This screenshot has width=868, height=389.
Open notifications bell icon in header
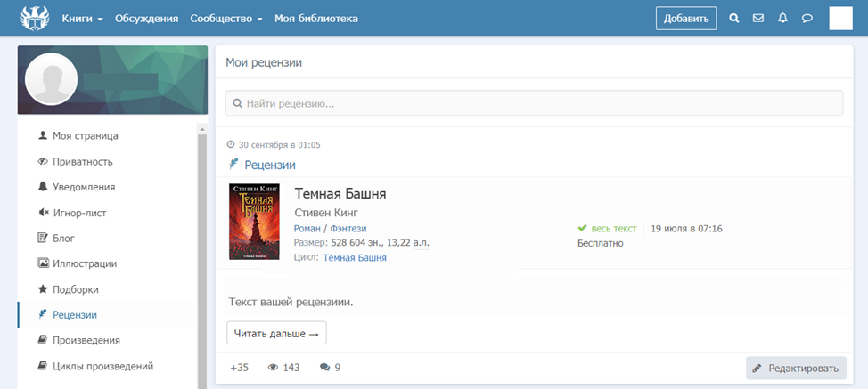pyautogui.click(x=782, y=18)
